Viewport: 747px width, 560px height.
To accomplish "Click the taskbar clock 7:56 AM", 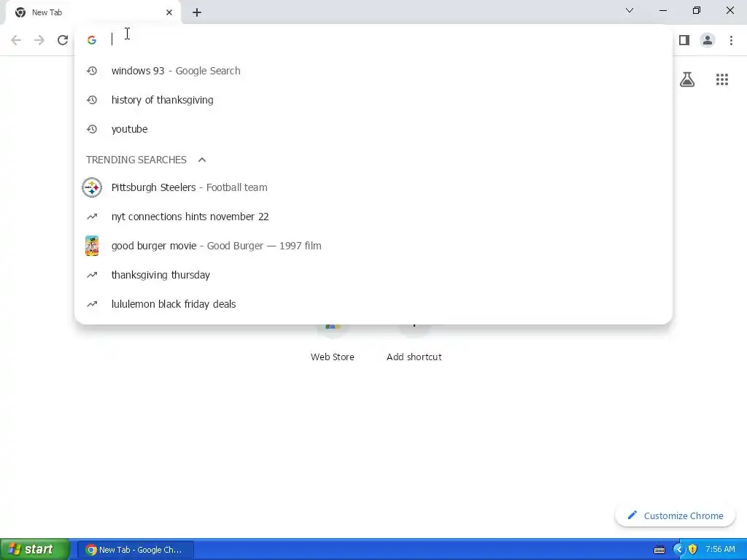I will coord(720,550).
